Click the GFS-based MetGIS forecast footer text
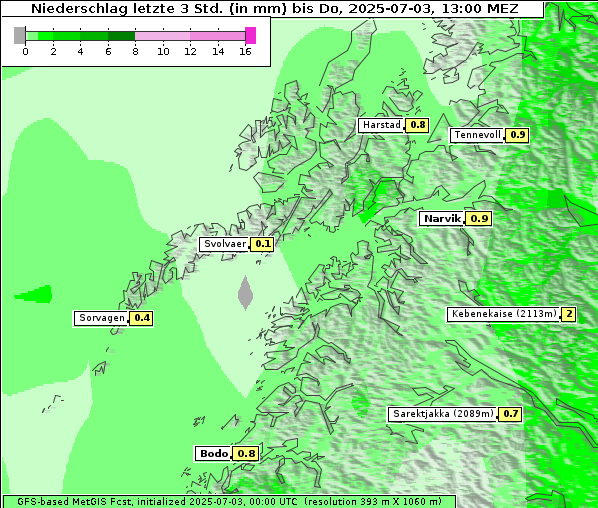Screen dimensions: 598x508 pos(229,502)
